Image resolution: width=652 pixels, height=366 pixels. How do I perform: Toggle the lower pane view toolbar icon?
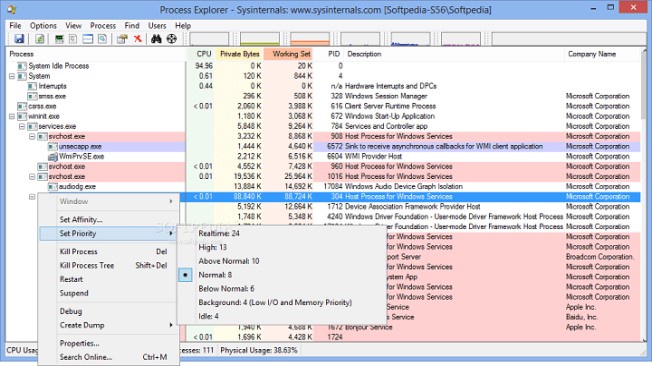click(x=88, y=39)
